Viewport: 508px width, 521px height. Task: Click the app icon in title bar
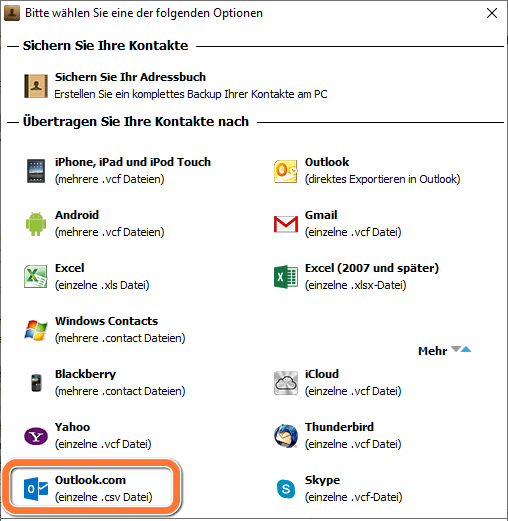pos(12,13)
